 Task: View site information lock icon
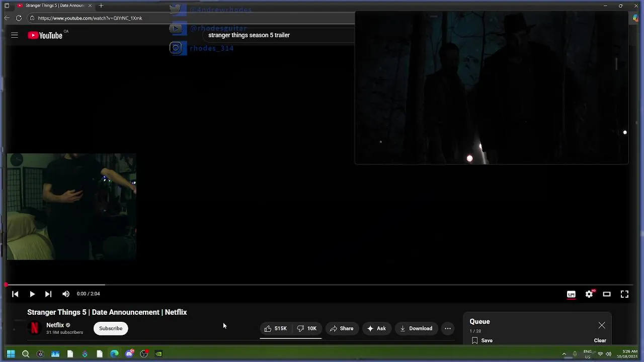32,18
